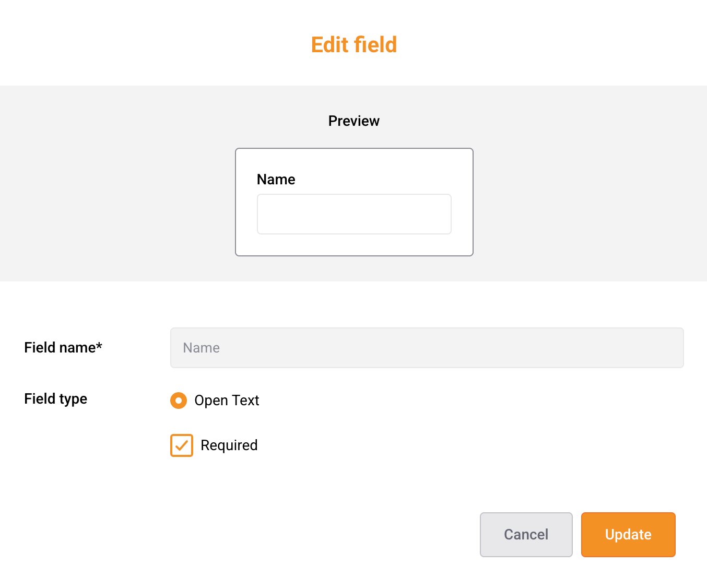Select the Open Text radio button
The height and width of the screenshot is (588, 707).
pyautogui.click(x=179, y=401)
